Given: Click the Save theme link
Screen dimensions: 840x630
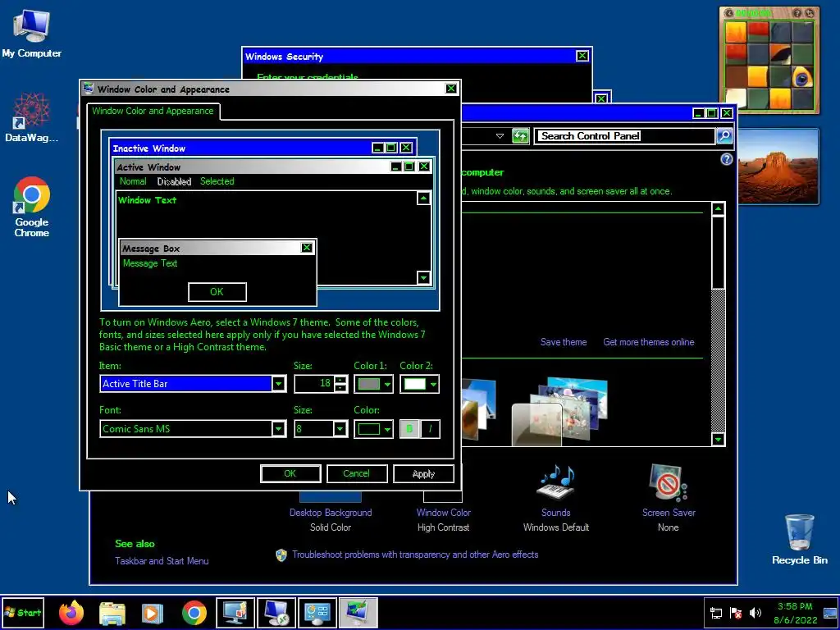Looking at the screenshot, I should [564, 342].
